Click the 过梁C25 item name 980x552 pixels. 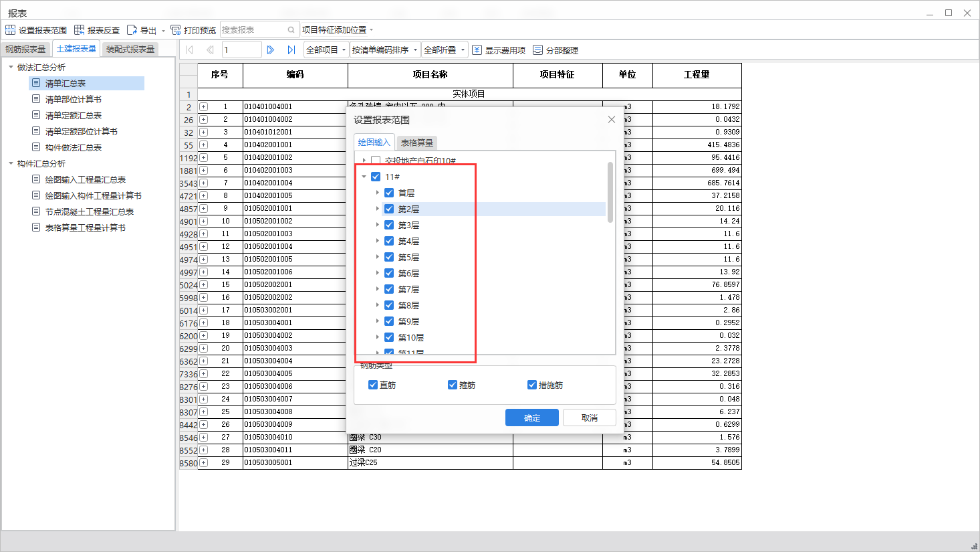coord(364,462)
